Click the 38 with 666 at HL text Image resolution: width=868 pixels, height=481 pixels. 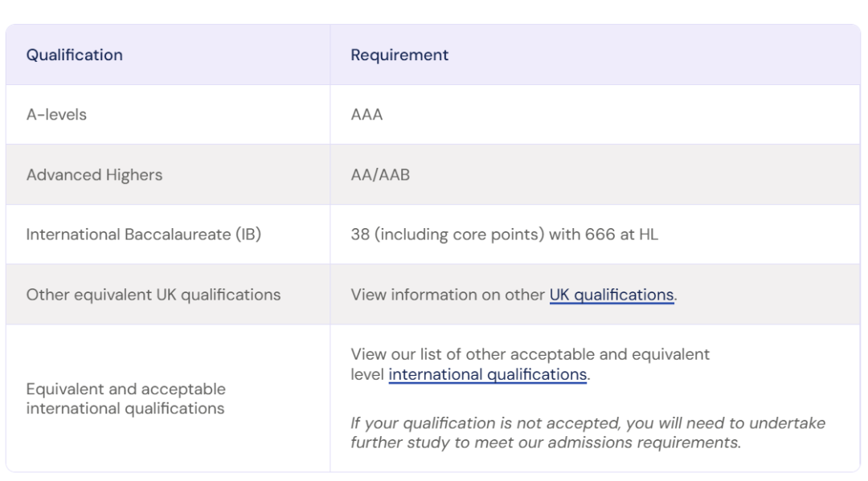click(504, 234)
